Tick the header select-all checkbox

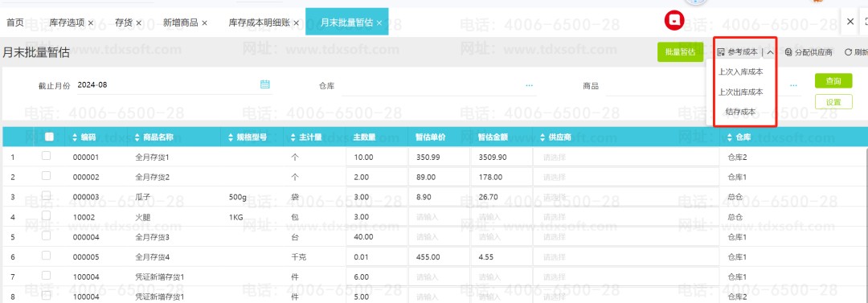tap(49, 137)
